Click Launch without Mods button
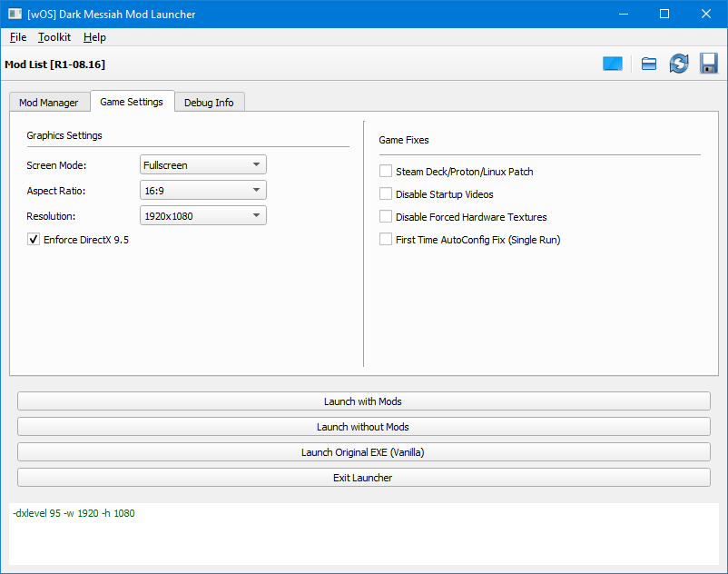 click(363, 427)
